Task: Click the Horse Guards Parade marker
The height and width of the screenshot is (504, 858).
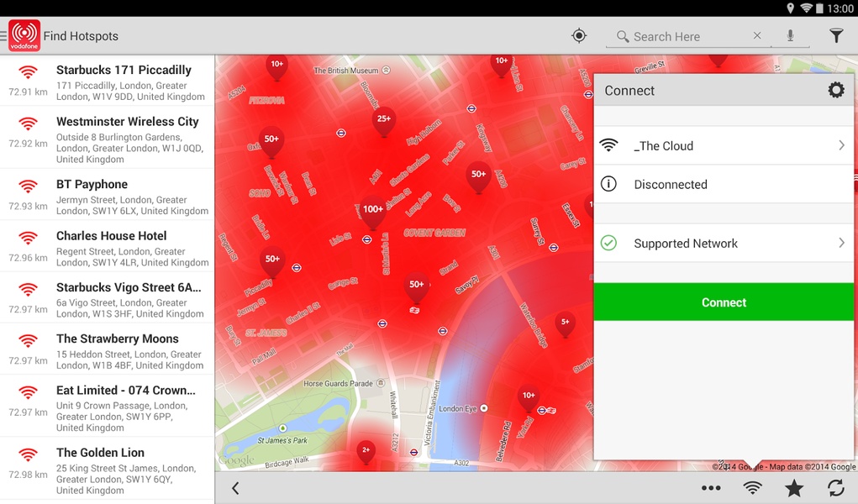Action: tap(381, 383)
